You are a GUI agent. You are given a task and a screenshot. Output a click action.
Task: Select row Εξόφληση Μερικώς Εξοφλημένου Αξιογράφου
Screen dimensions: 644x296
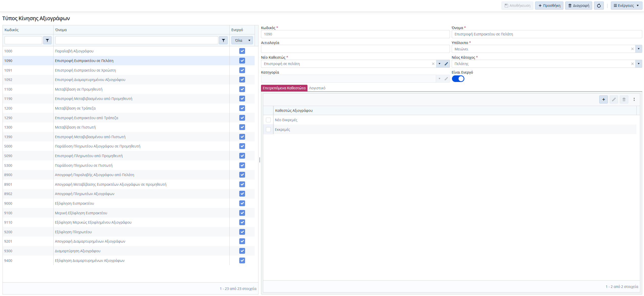point(129,222)
